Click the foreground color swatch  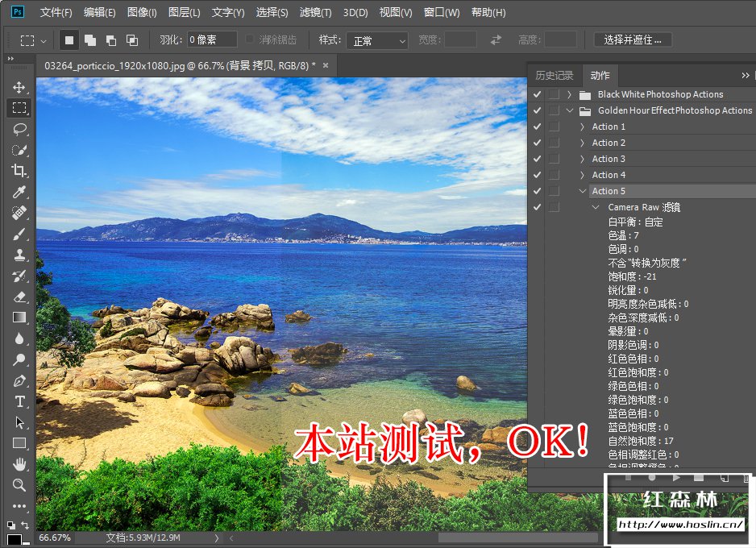tap(14, 539)
